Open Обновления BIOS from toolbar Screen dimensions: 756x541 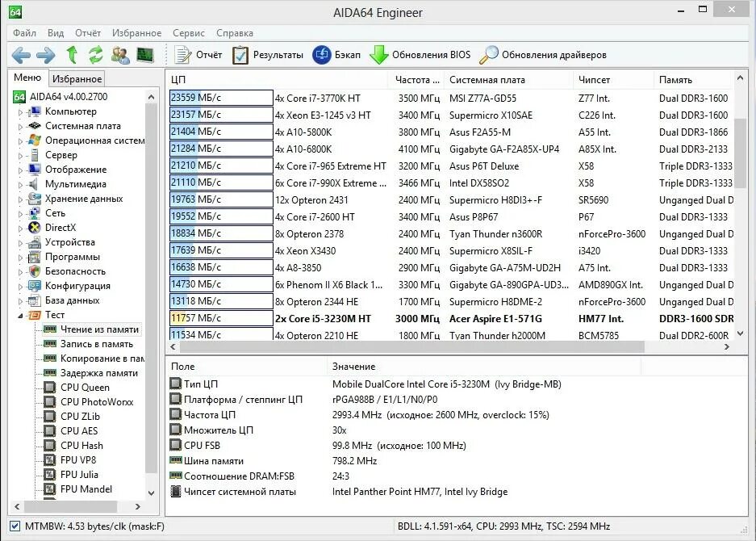420,55
